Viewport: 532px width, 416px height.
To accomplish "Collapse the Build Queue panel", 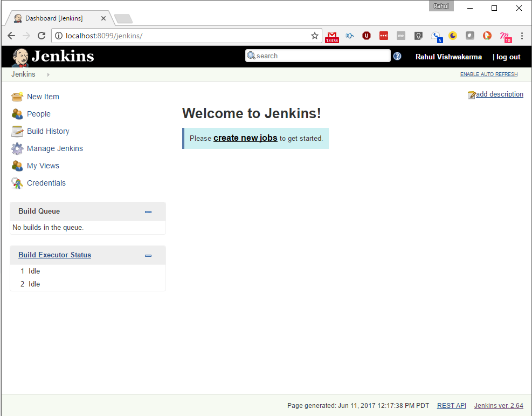I will (148, 212).
